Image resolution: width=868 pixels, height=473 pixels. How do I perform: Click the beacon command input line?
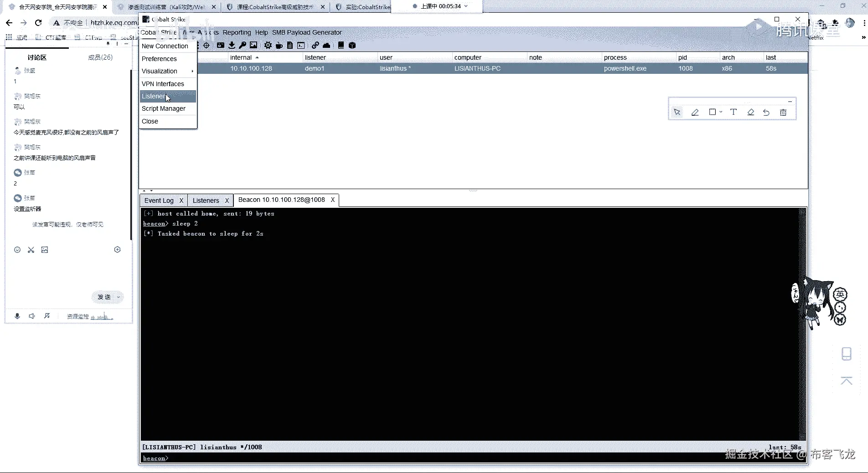[x=473, y=458]
